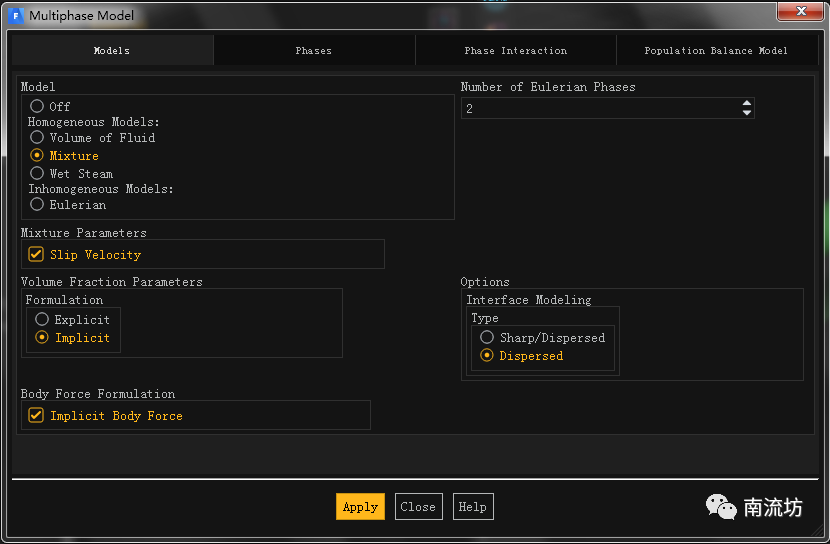Viewport: 830px width, 544px height.
Task: Close the Multiphase Model dialog window
Action: click(802, 11)
